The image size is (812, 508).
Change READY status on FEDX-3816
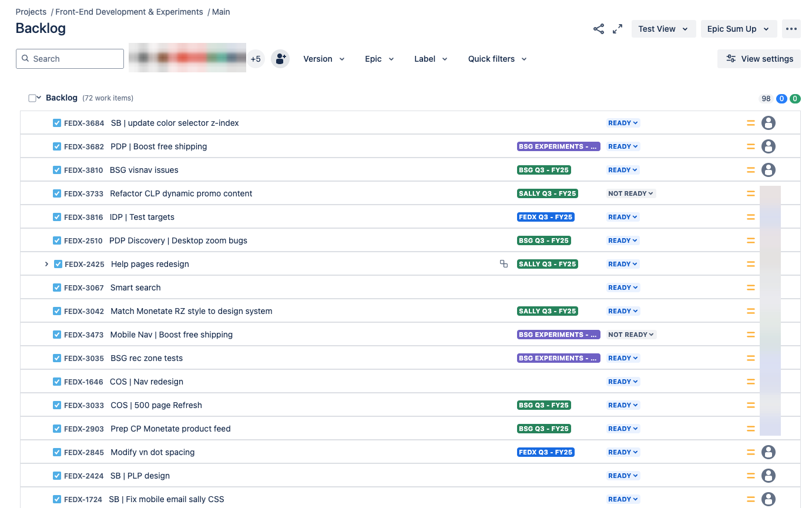point(623,217)
